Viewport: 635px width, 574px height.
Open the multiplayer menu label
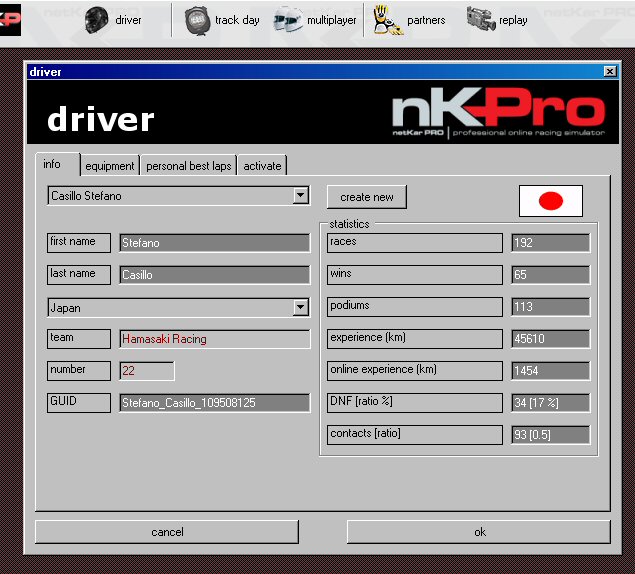[x=332, y=20]
